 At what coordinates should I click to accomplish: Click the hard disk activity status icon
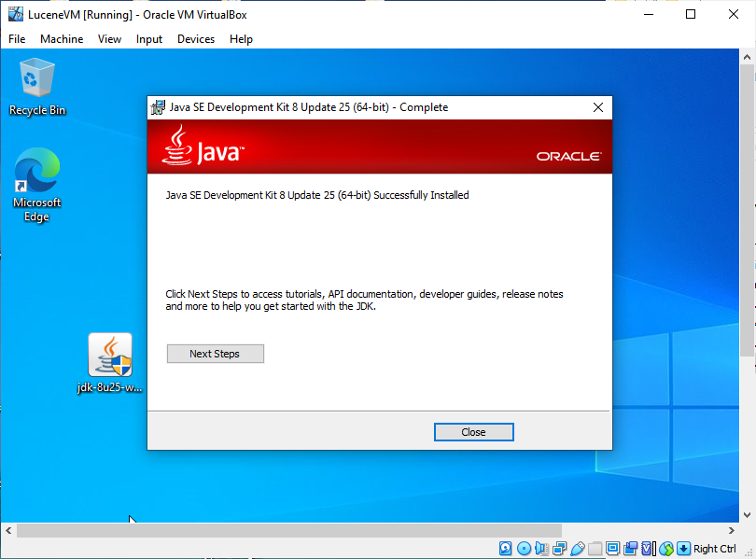pos(505,549)
